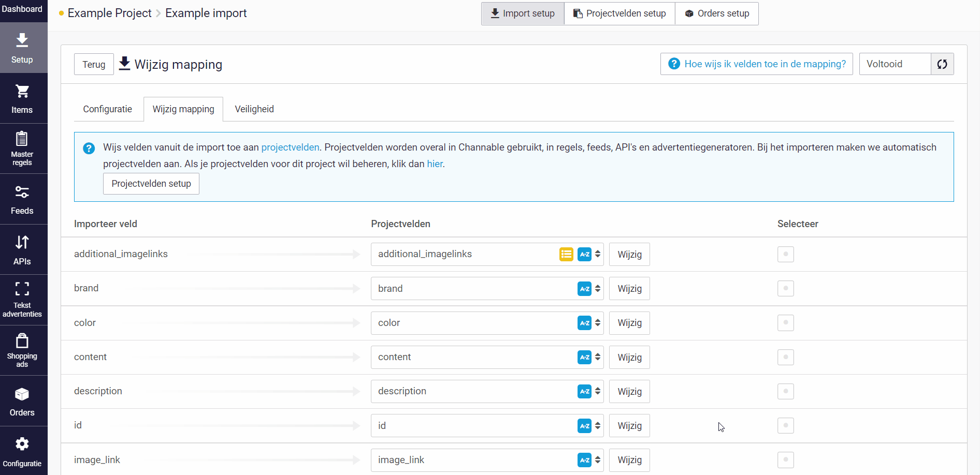Click the refresh icon beside Voltooid
980x475 pixels.
tap(942, 64)
